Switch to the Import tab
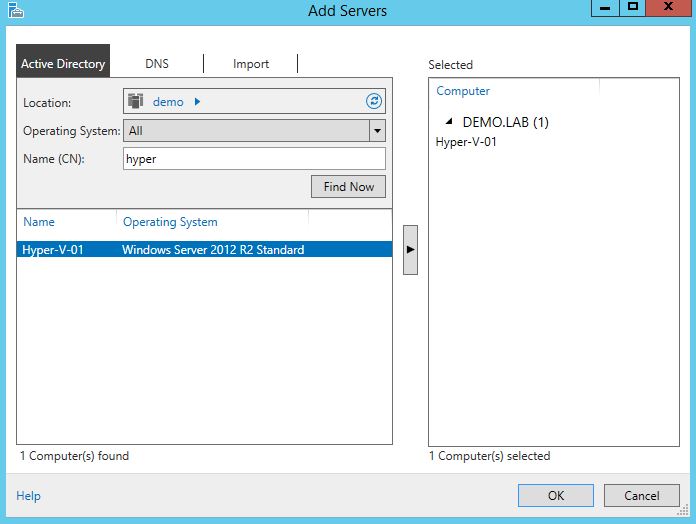 tap(251, 64)
